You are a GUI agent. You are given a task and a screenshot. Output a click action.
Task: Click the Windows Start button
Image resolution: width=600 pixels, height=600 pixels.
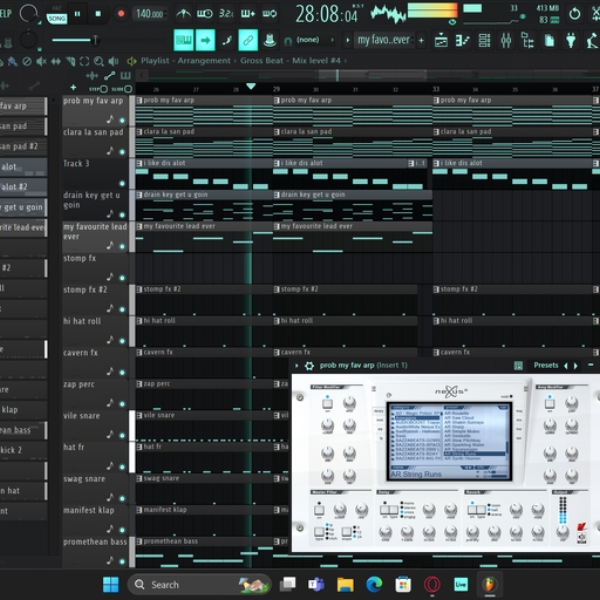pos(111,584)
